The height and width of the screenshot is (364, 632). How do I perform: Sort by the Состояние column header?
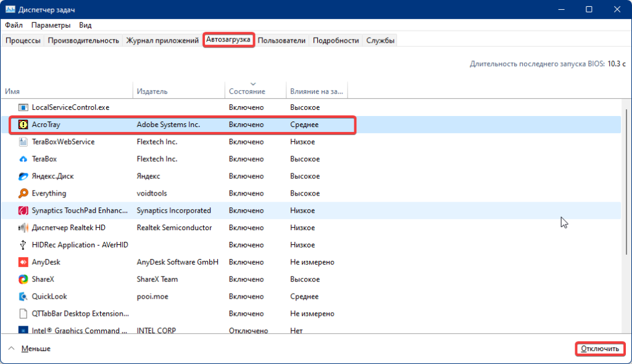click(256, 91)
